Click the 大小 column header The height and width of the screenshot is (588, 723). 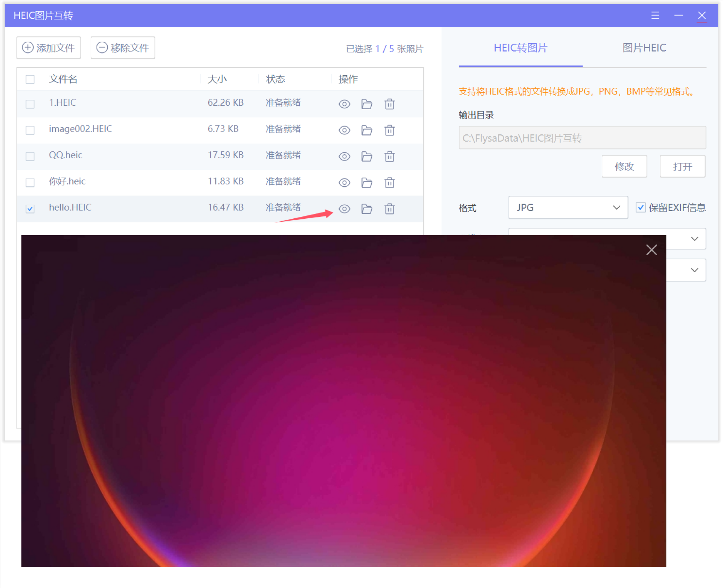(217, 79)
